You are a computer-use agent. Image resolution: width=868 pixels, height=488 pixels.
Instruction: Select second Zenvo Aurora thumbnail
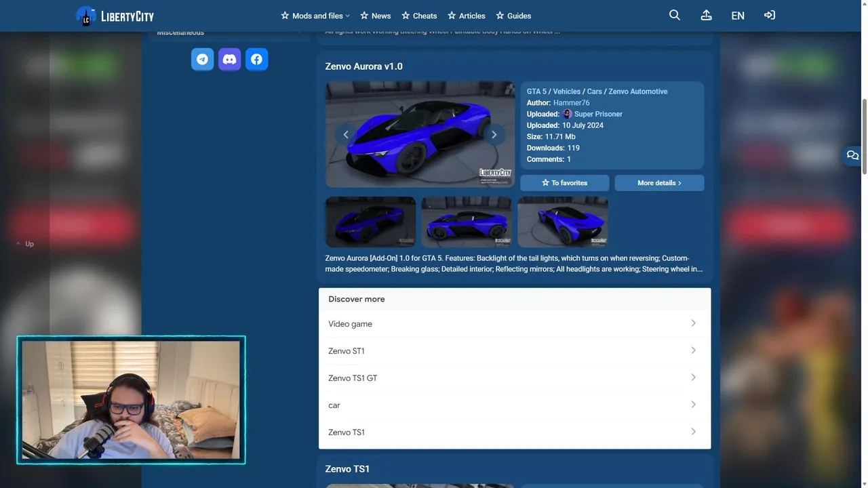coord(467,222)
